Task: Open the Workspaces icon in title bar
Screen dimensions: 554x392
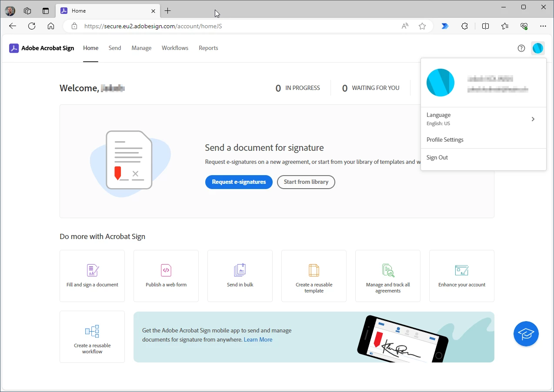Action: point(27,11)
